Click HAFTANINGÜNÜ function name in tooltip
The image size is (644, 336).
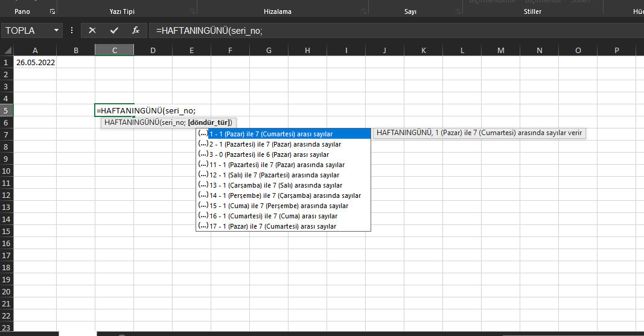(x=132, y=122)
